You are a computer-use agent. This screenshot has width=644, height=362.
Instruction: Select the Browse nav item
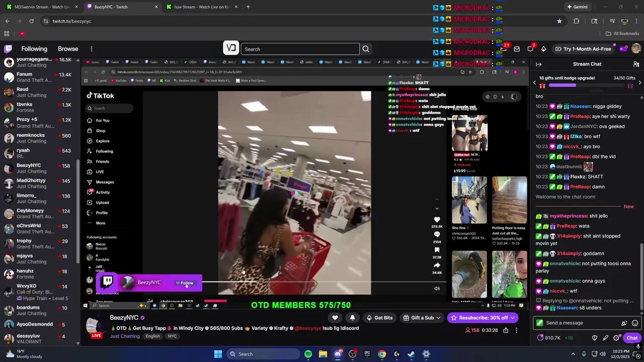(x=68, y=49)
